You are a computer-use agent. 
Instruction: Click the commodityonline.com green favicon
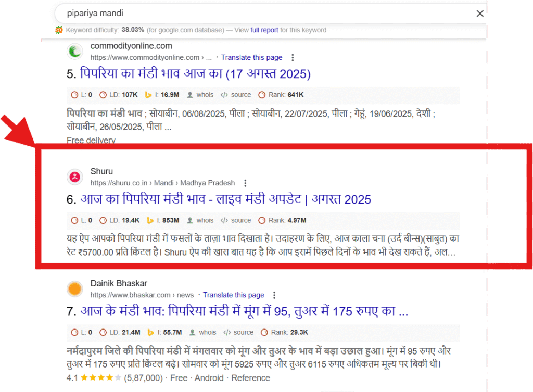(x=75, y=52)
